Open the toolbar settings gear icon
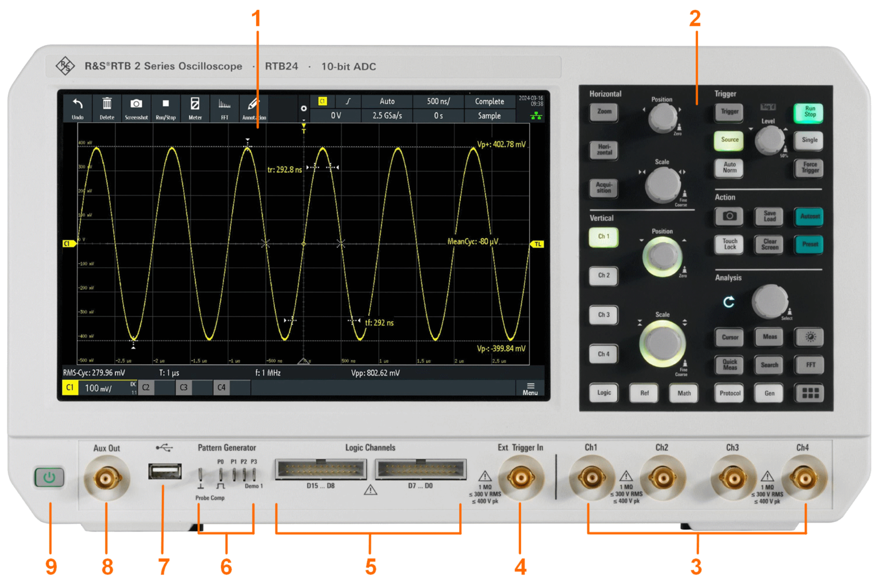 [x=304, y=108]
